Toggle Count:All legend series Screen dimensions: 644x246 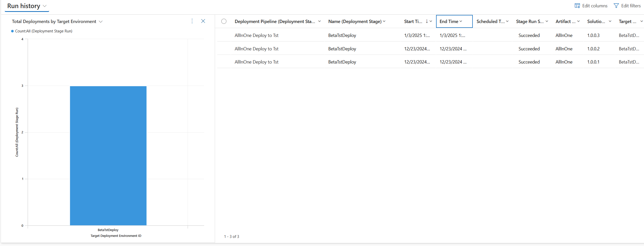click(x=42, y=31)
